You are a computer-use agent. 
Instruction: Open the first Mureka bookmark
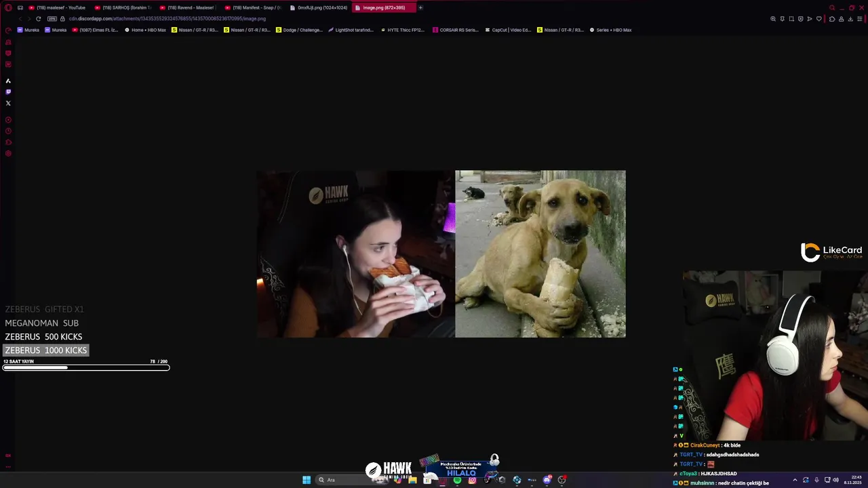click(x=28, y=30)
